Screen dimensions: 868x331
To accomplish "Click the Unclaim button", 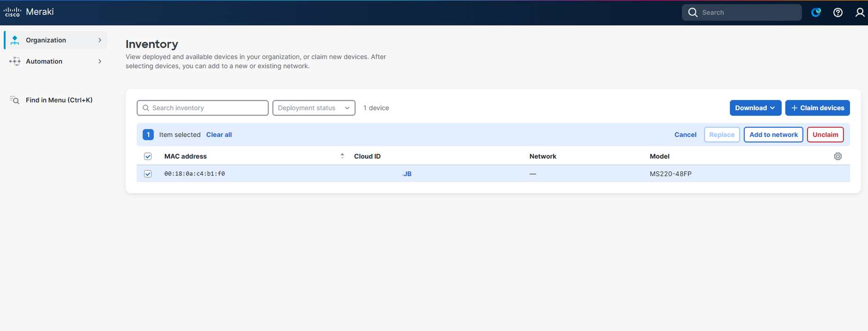I will (825, 135).
